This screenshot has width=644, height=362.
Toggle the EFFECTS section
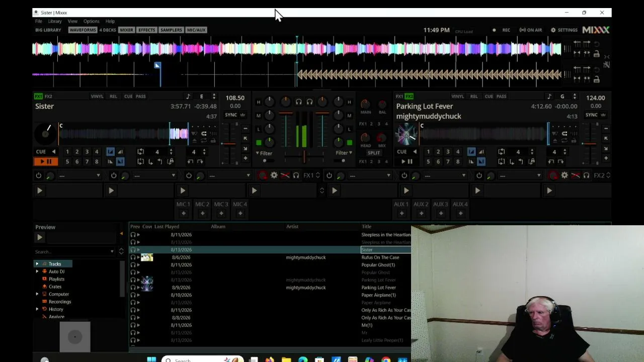click(147, 30)
